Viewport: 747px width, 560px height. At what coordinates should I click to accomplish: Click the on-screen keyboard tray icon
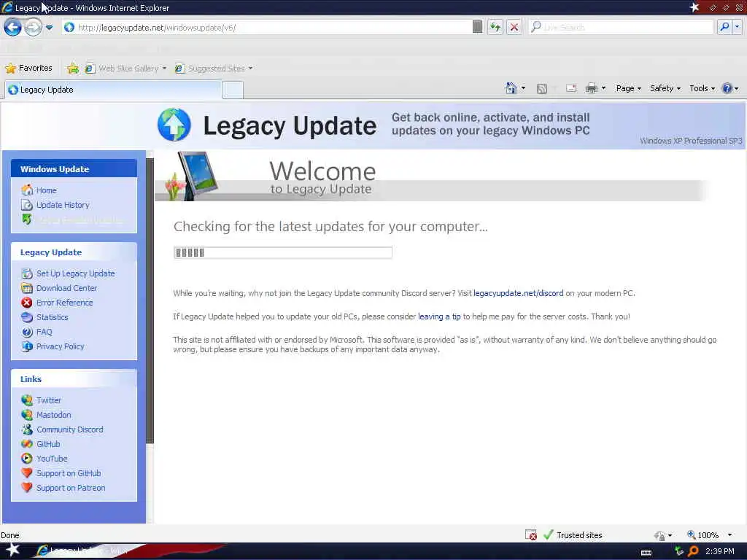(646, 553)
